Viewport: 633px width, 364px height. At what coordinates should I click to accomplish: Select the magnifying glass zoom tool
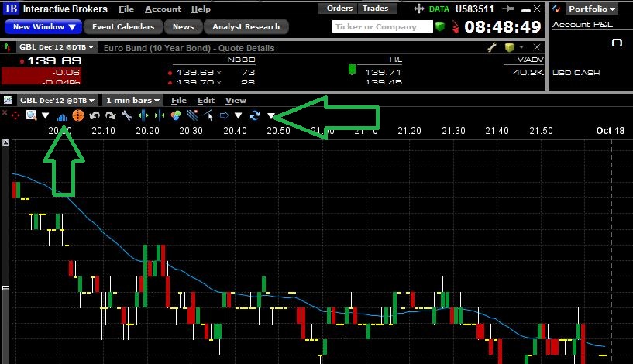pos(31,115)
